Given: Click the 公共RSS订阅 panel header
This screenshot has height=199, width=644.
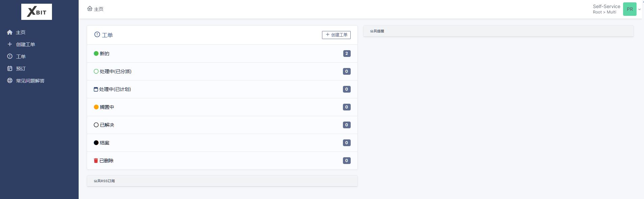Looking at the screenshot, I should 222,181.
